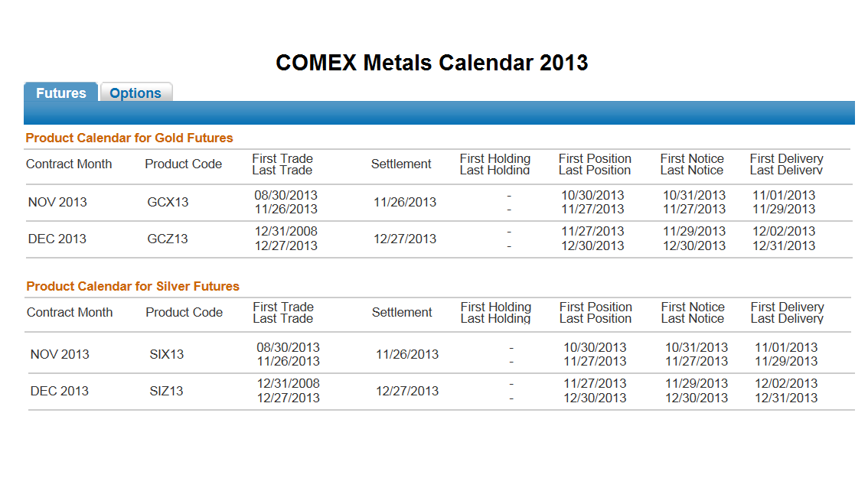
Task: Click the GCX13 product code
Action: click(x=168, y=203)
